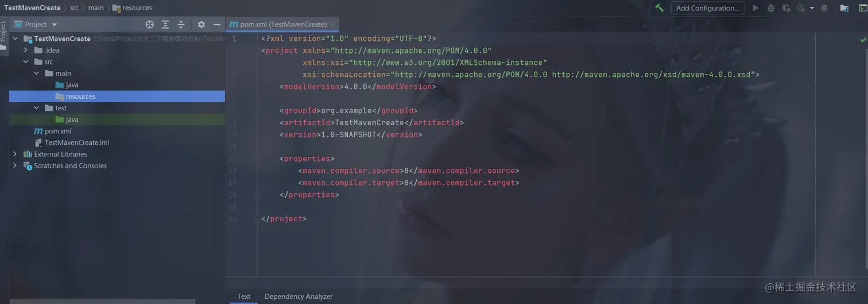Click the src breadcrumb in navigation bar

[x=74, y=8]
